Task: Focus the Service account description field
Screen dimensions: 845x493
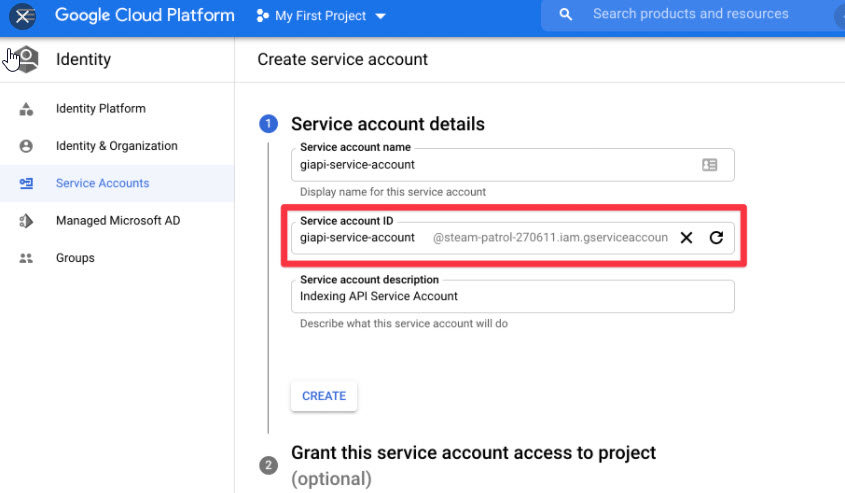Action: [x=512, y=296]
